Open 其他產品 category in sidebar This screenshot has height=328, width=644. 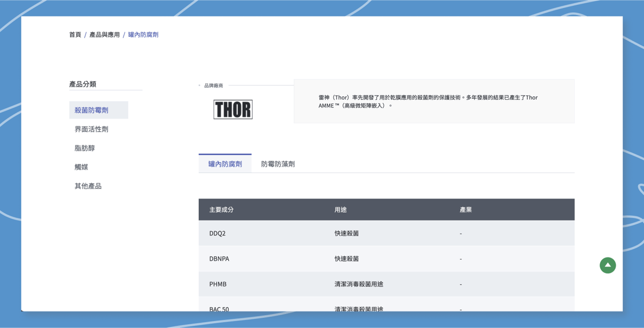pyautogui.click(x=88, y=186)
